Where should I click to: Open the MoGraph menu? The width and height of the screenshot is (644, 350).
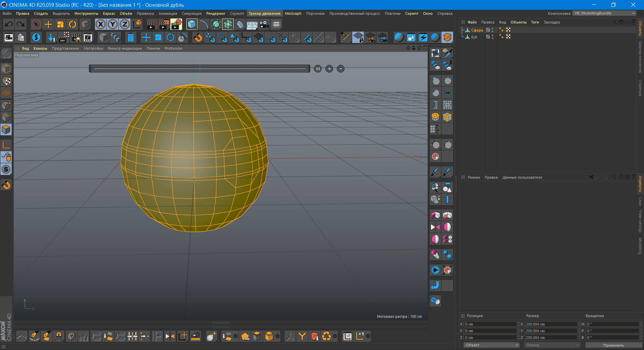coord(293,13)
